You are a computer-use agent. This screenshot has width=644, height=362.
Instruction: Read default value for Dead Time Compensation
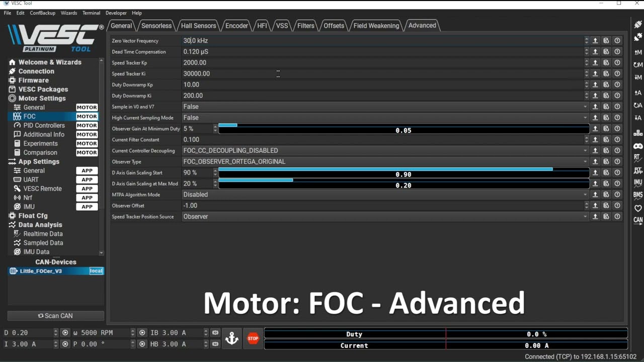tap(606, 52)
